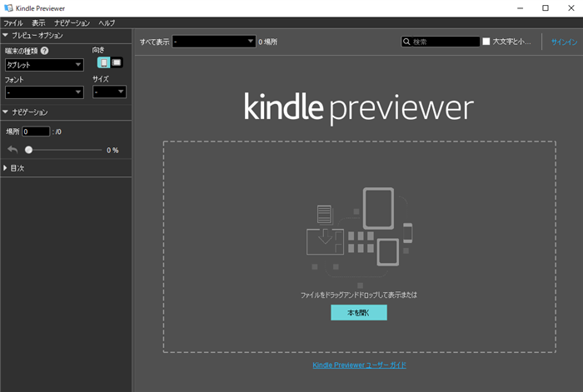Click the 本を開く button

pyautogui.click(x=359, y=312)
